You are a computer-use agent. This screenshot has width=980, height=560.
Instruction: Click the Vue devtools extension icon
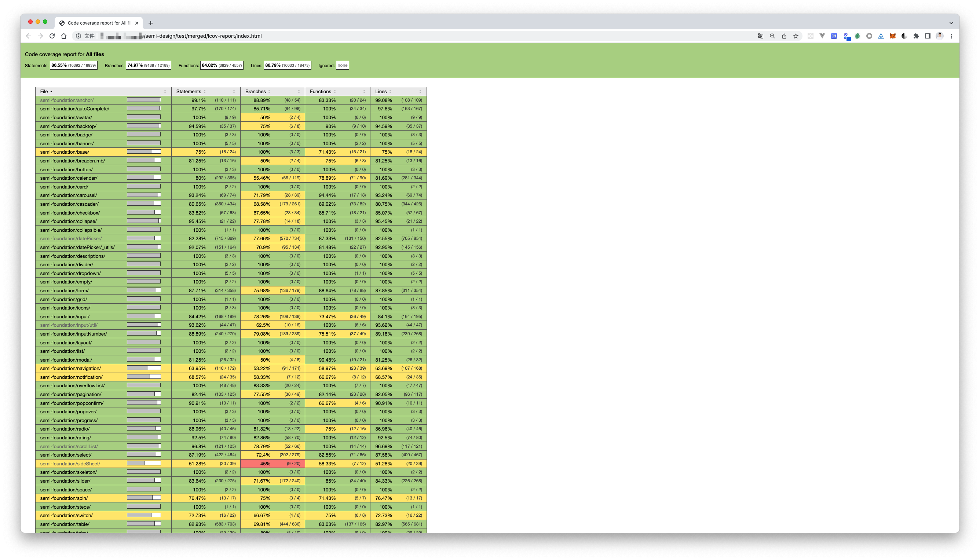(822, 36)
